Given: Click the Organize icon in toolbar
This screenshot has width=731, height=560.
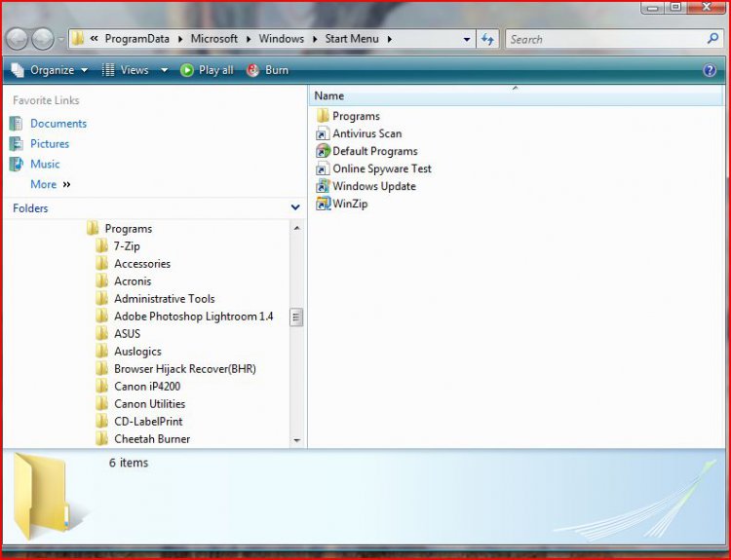Looking at the screenshot, I should pos(18,70).
